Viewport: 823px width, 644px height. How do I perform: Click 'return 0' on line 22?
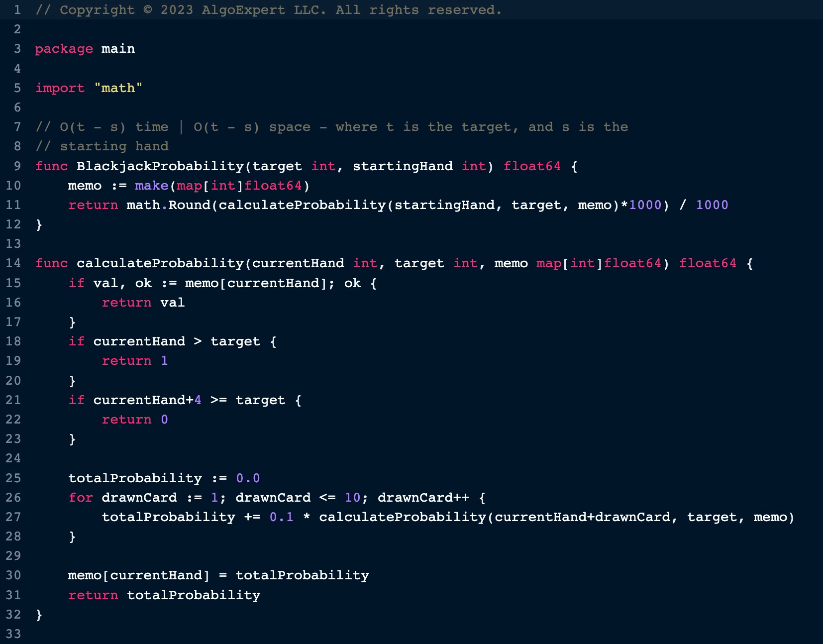pos(134,420)
